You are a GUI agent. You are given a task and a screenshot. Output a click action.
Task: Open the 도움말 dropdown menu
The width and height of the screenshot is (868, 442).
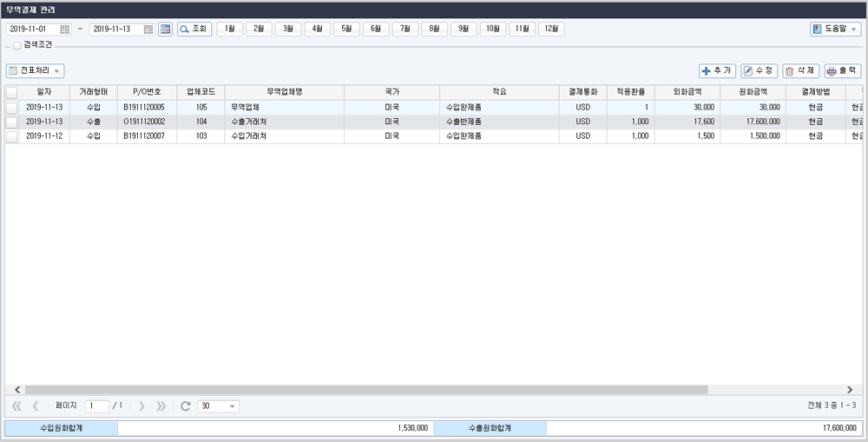835,30
